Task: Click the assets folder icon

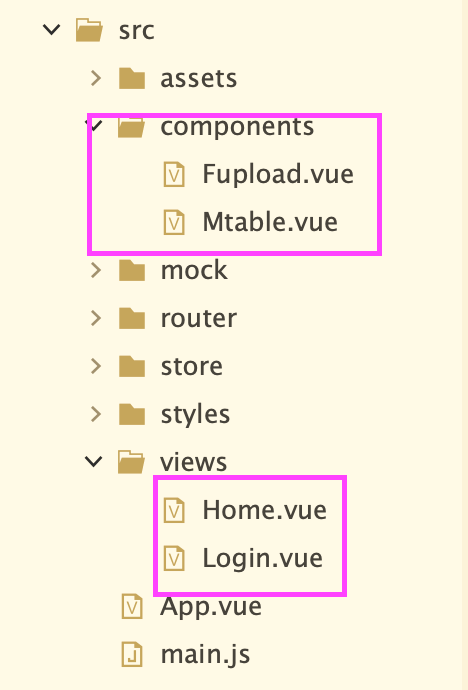Action: [132, 78]
